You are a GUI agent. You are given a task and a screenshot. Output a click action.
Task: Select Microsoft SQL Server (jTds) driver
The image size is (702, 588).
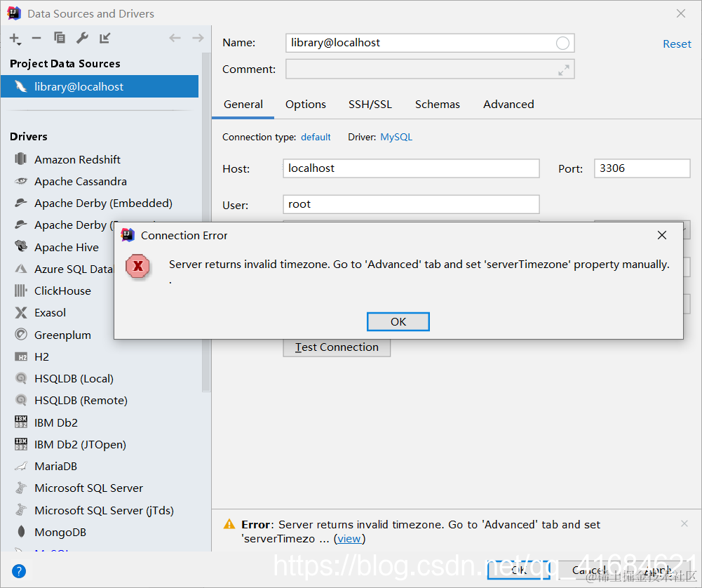pyautogui.click(x=104, y=511)
